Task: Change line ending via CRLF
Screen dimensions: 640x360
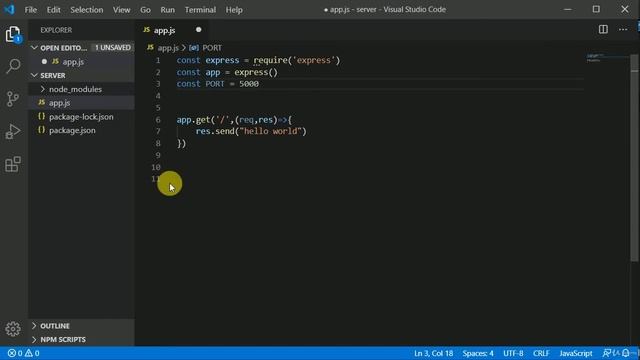Action: point(541,353)
